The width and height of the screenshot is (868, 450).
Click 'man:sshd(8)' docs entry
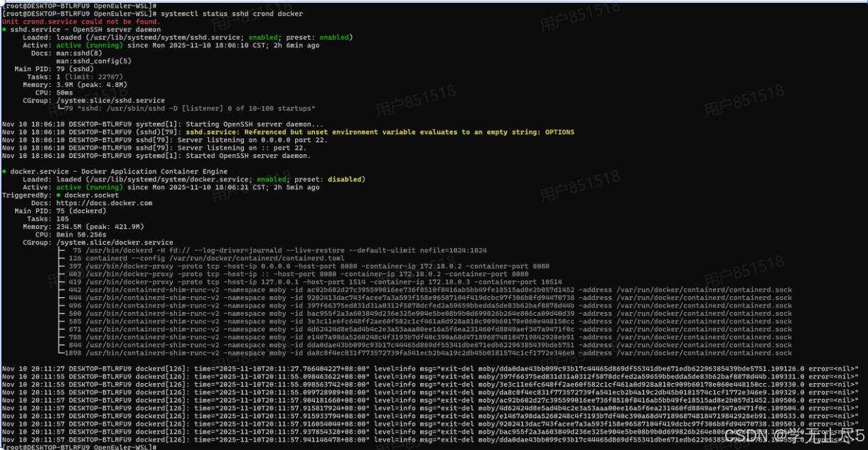coord(78,53)
